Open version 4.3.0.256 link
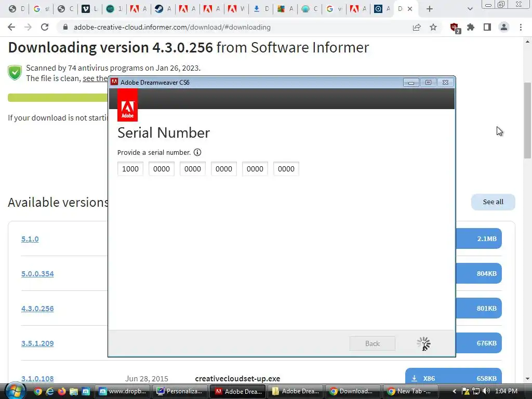 (x=37, y=309)
